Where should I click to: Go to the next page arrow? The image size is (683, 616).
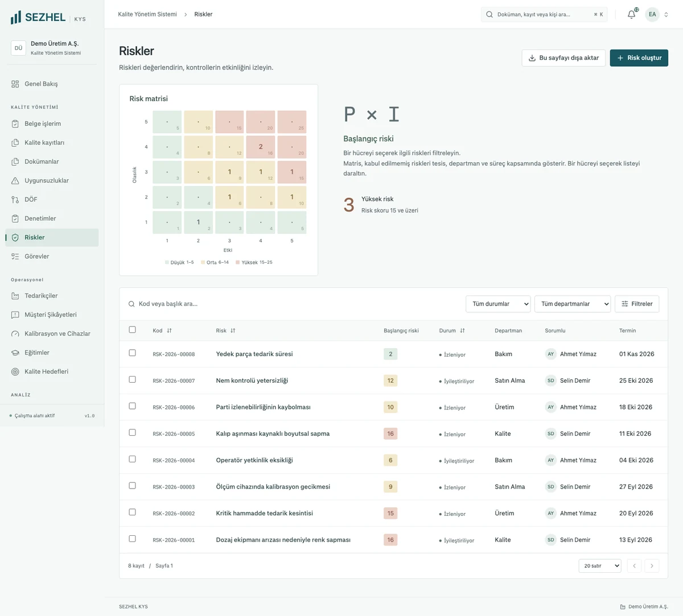coord(652,566)
